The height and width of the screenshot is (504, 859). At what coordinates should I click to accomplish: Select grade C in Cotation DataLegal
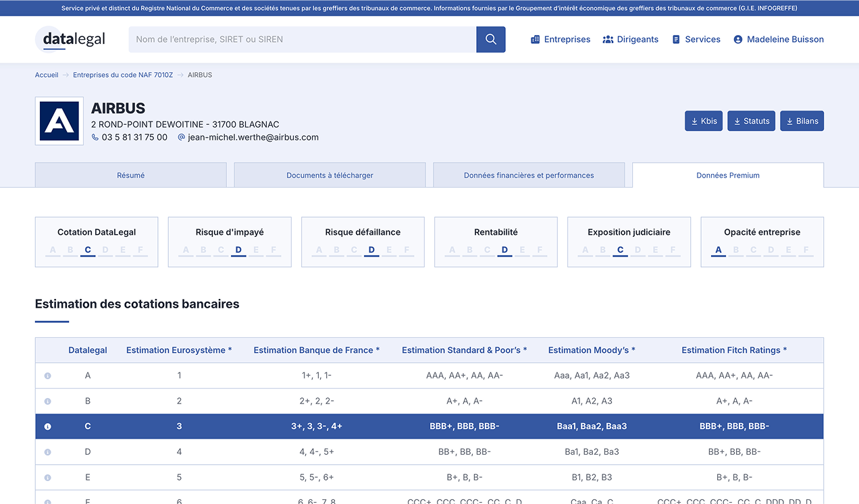pyautogui.click(x=88, y=250)
